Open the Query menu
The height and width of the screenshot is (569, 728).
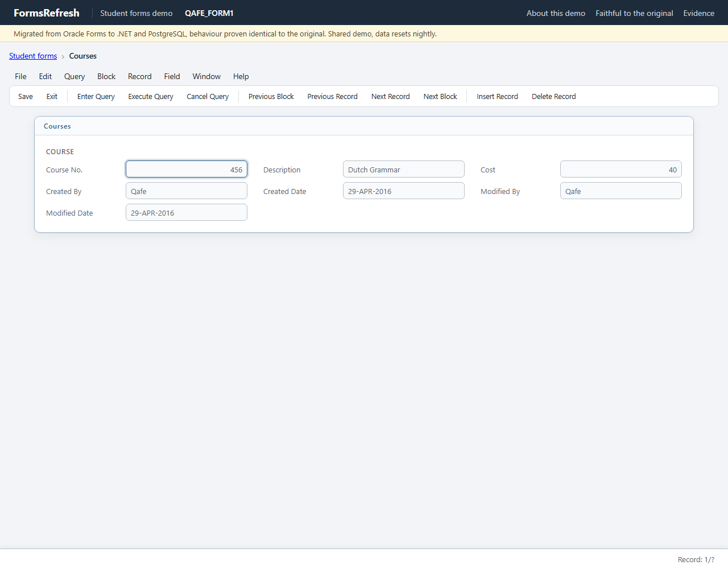tap(75, 76)
